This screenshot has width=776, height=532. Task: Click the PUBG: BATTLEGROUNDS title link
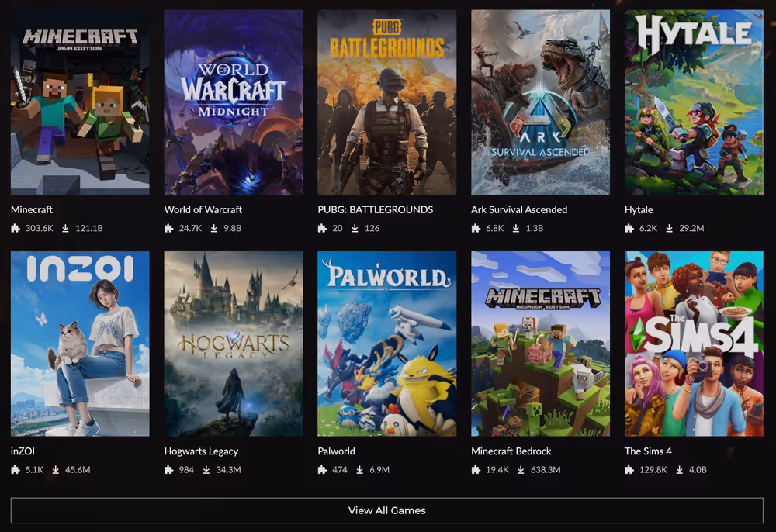click(375, 209)
